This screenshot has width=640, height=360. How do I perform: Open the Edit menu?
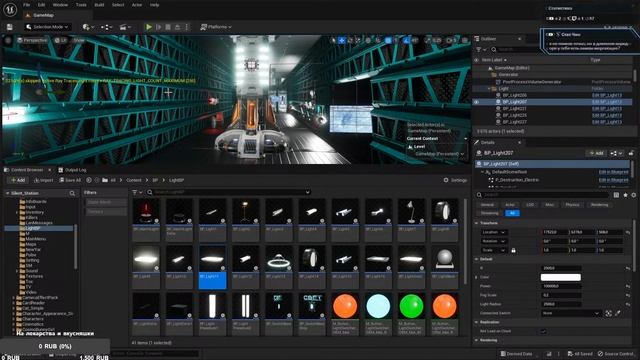tap(41, 5)
